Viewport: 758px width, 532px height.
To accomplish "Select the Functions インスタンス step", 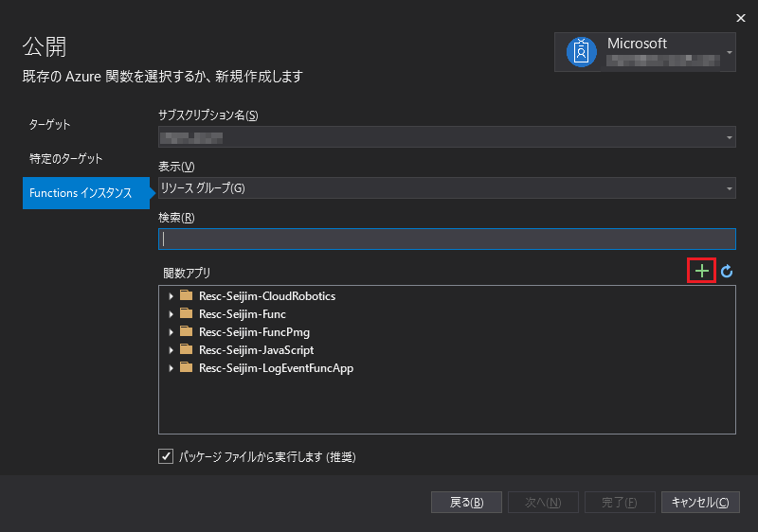I will (x=86, y=193).
